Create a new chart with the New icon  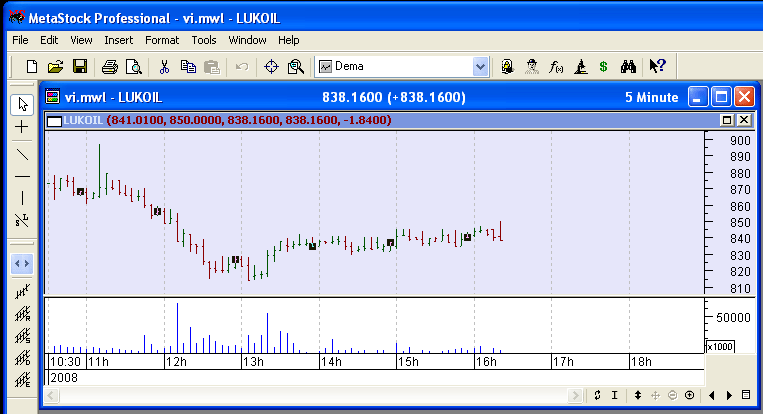(32, 67)
